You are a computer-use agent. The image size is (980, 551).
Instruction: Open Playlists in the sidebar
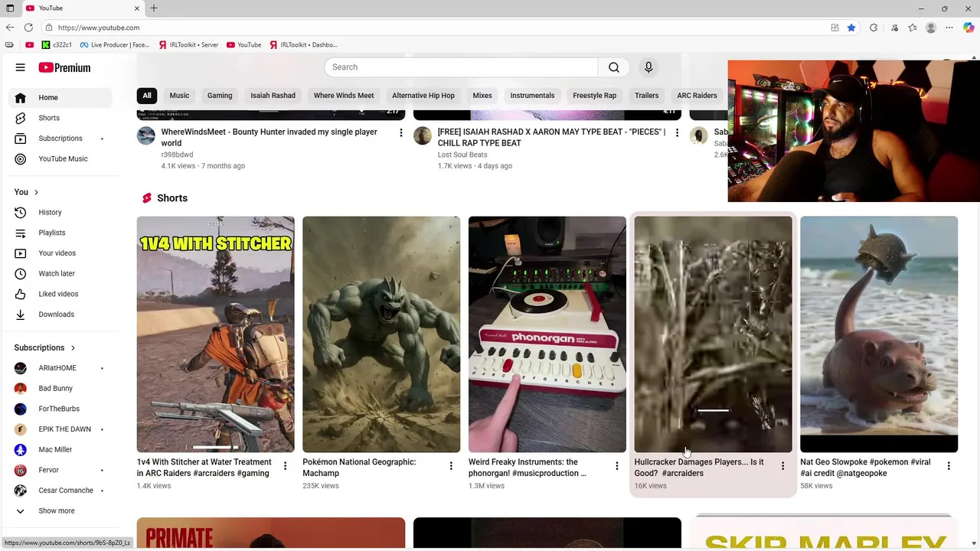click(60, 233)
